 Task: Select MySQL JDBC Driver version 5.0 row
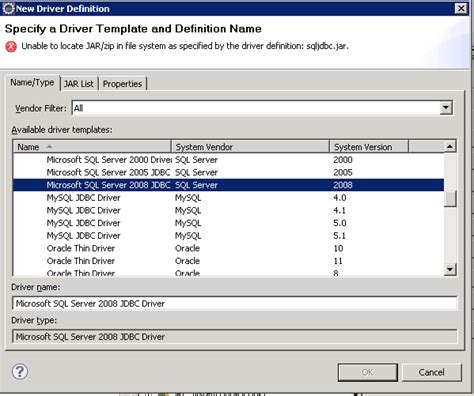tap(228, 223)
